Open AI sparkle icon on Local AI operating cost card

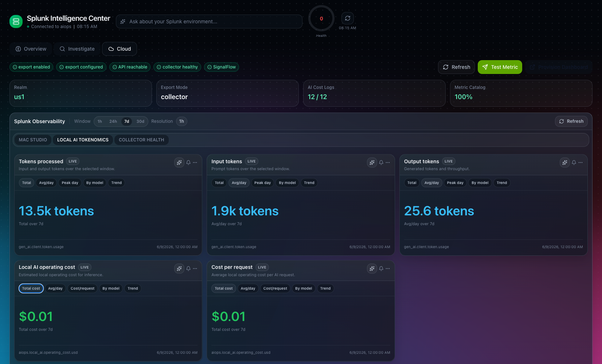point(179,269)
